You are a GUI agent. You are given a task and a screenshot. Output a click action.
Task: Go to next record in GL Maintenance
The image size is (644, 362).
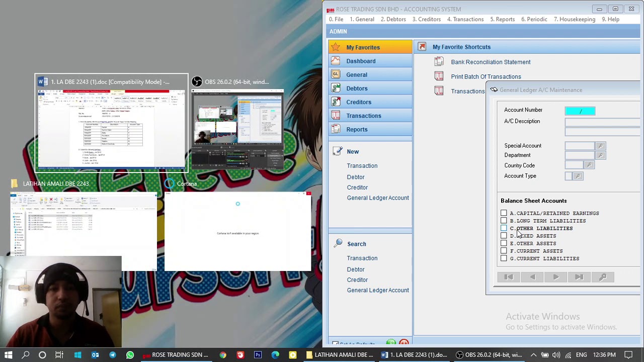click(x=555, y=277)
